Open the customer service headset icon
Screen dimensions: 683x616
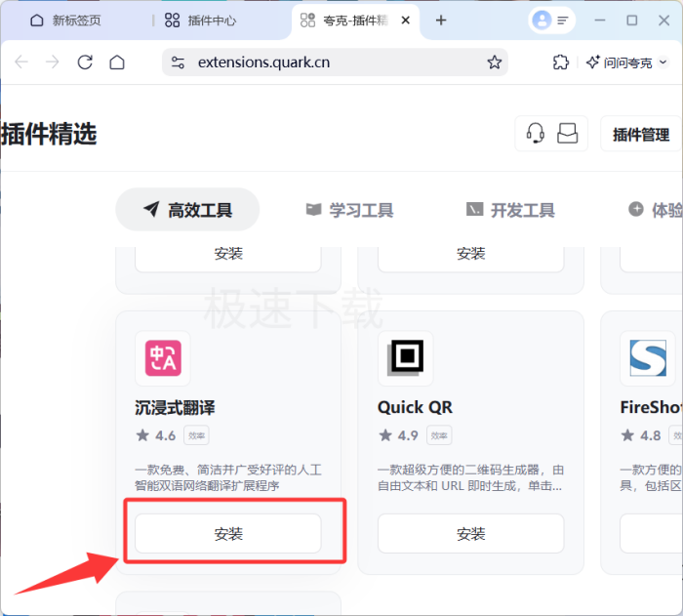535,134
